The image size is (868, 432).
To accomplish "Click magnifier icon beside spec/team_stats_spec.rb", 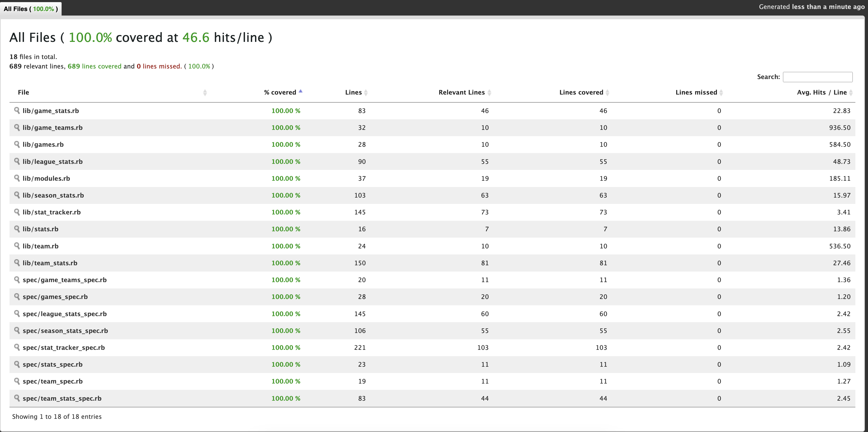I will click(x=17, y=398).
